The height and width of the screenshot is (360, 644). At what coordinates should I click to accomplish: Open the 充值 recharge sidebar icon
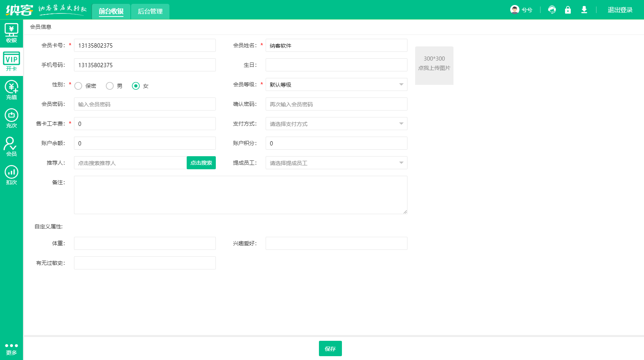[x=11, y=90]
